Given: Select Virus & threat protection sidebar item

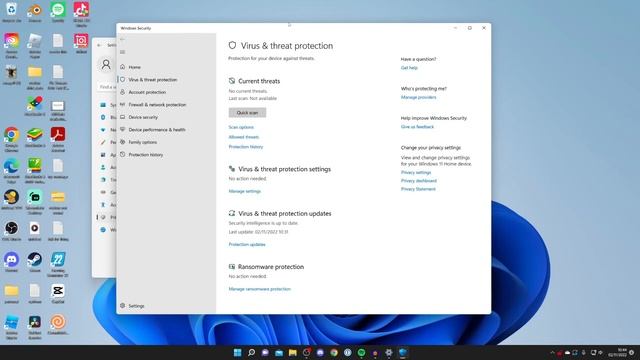Looking at the screenshot, I should click(153, 80).
